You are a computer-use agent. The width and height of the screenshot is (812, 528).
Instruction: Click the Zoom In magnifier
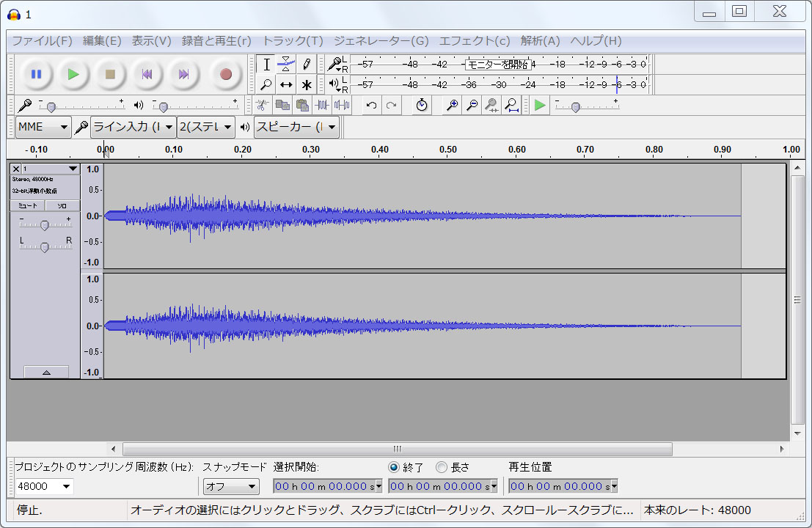452,106
